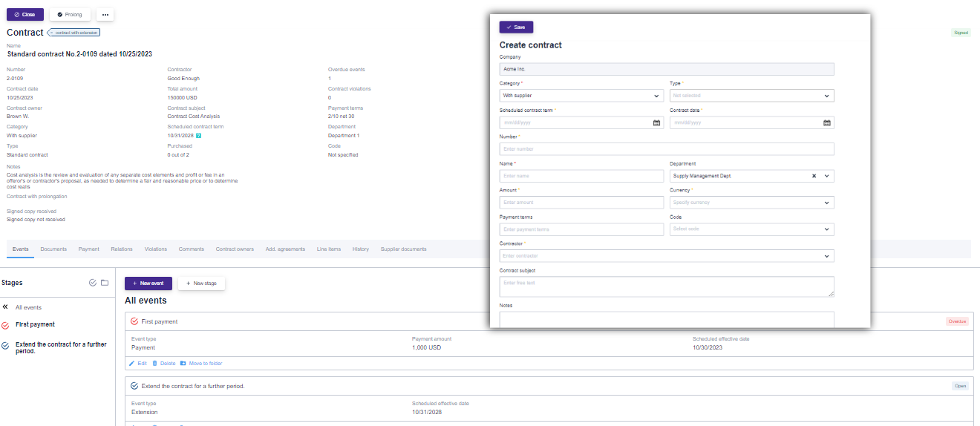Screen dimensions: 980x426
Task: Open calendar picker for Scheduled contract term
Action: (x=656, y=122)
